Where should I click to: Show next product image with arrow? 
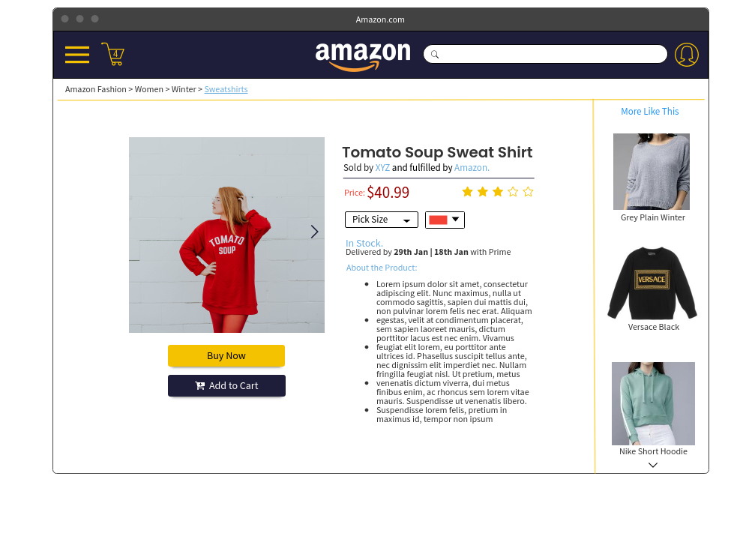coord(314,232)
